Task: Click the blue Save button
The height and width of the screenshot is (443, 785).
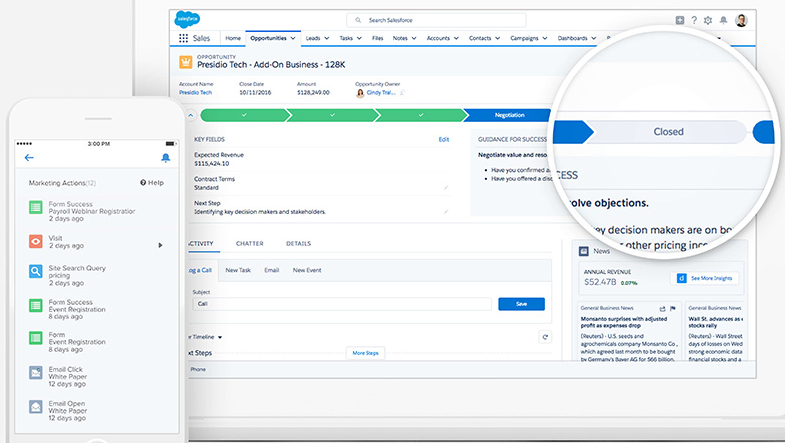Action: [521, 304]
